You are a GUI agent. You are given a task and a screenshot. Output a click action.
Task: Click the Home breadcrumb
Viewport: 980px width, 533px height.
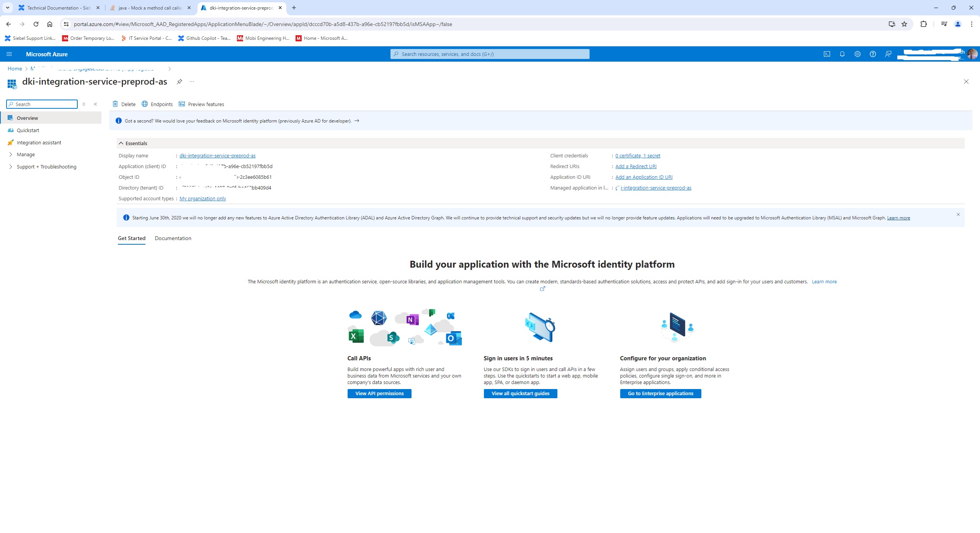(x=15, y=69)
